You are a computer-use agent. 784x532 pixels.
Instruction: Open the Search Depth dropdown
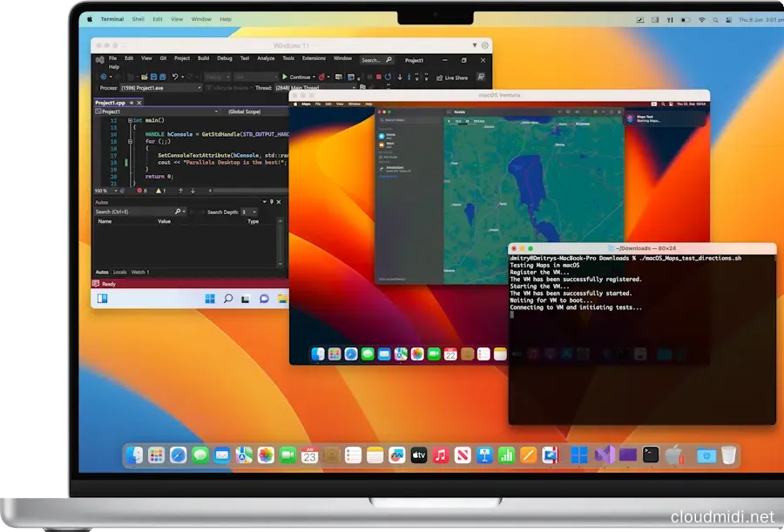pyautogui.click(x=253, y=212)
